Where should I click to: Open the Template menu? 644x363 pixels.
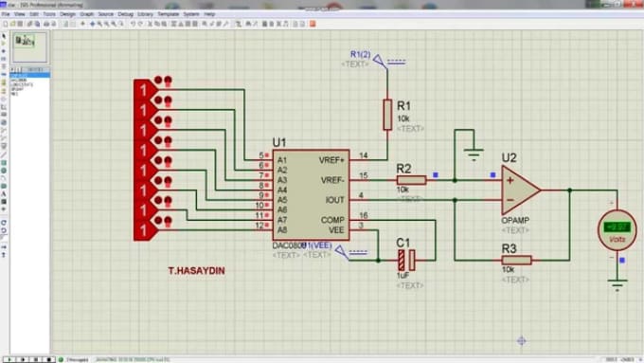click(169, 14)
